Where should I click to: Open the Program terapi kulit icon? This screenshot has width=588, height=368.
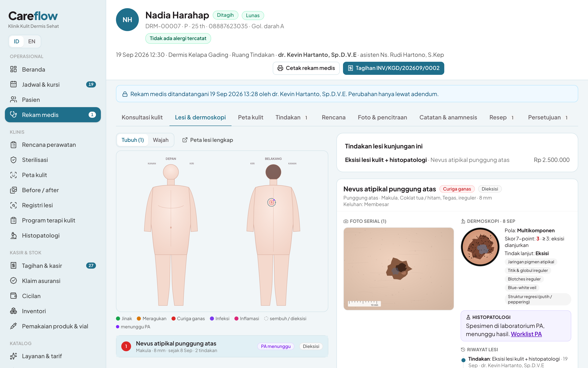point(13,220)
